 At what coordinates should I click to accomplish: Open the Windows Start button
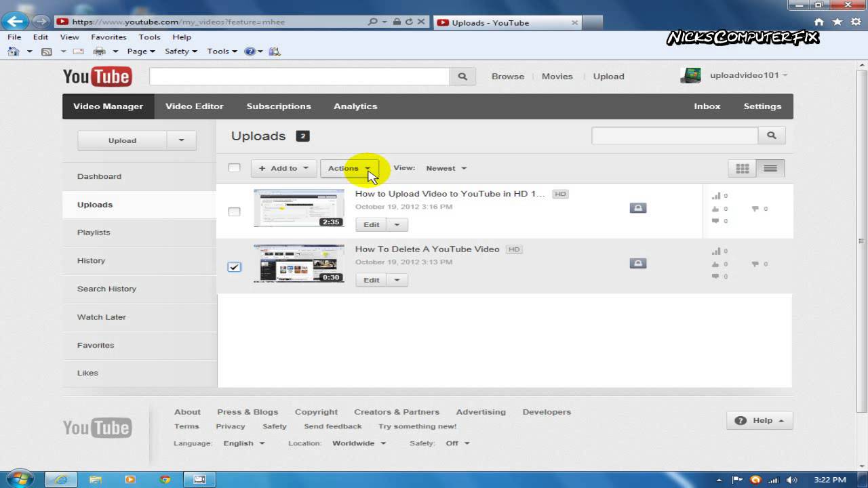20,479
